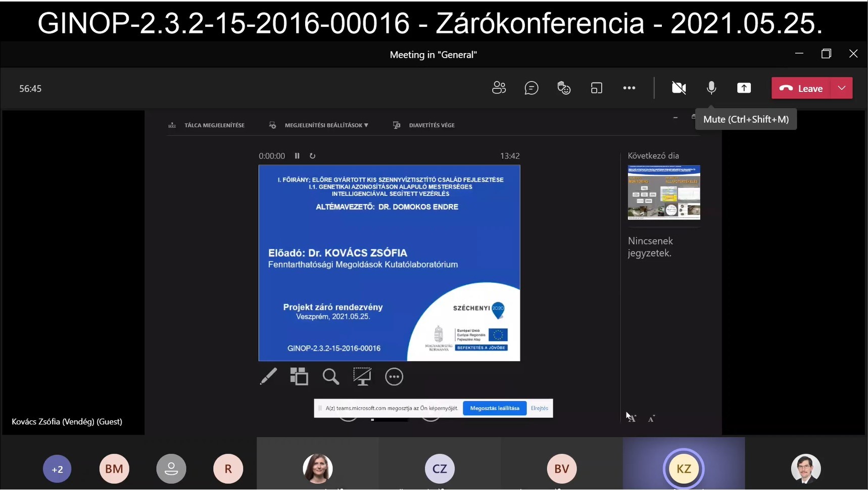Activate the zoom magnifier tool

click(x=331, y=376)
